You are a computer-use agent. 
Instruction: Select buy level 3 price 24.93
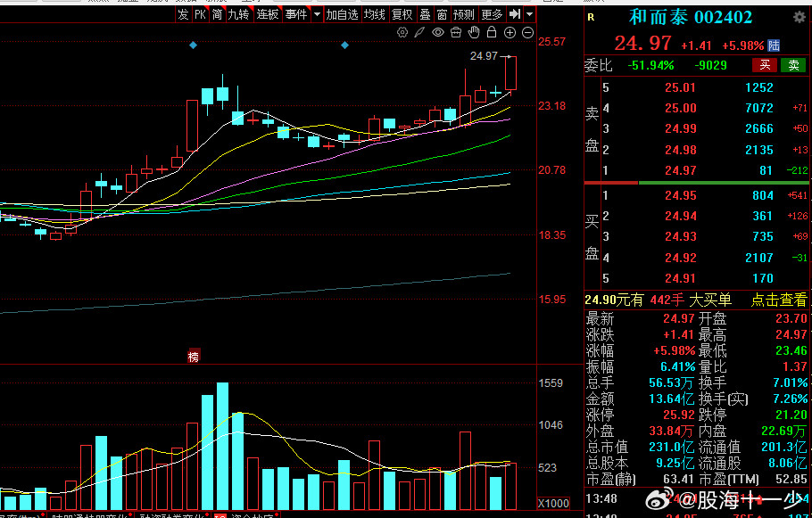(680, 236)
